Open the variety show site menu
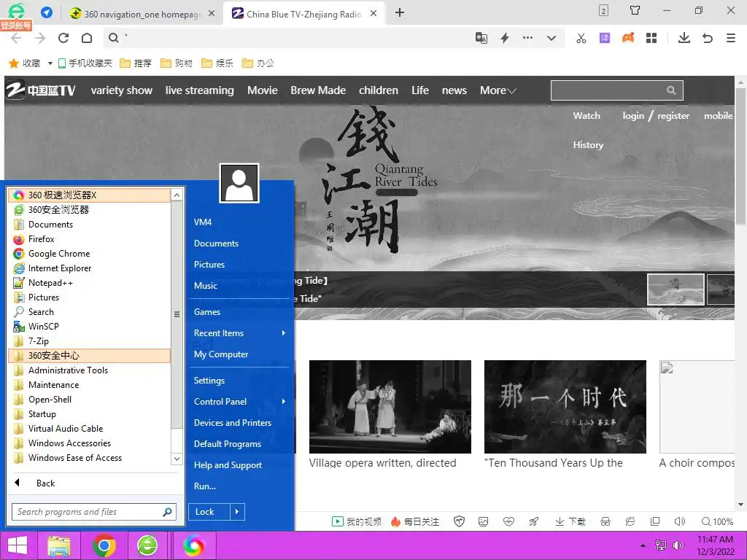The height and width of the screenshot is (560, 747). coord(122,90)
